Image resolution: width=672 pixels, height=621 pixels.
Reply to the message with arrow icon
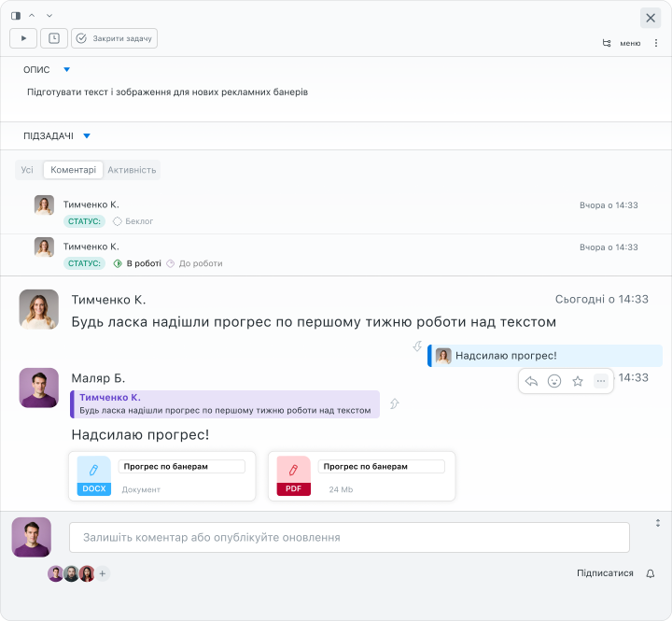tap(531, 381)
